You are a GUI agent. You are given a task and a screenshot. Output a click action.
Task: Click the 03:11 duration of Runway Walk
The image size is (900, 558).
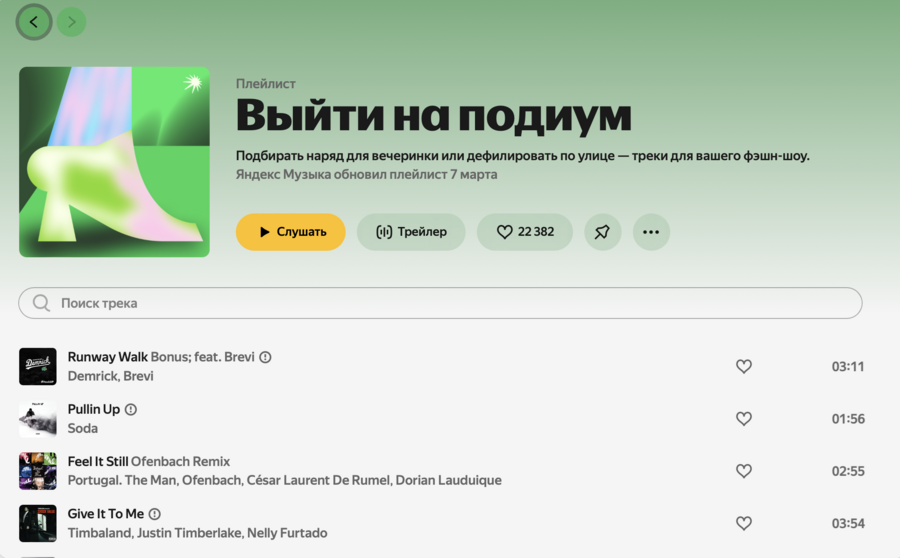click(848, 366)
